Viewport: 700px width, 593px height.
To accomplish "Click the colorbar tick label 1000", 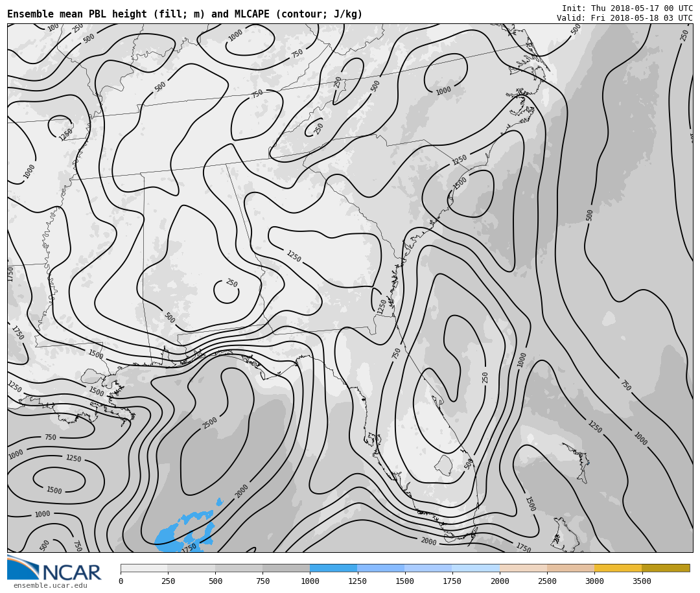I will 310,581.
